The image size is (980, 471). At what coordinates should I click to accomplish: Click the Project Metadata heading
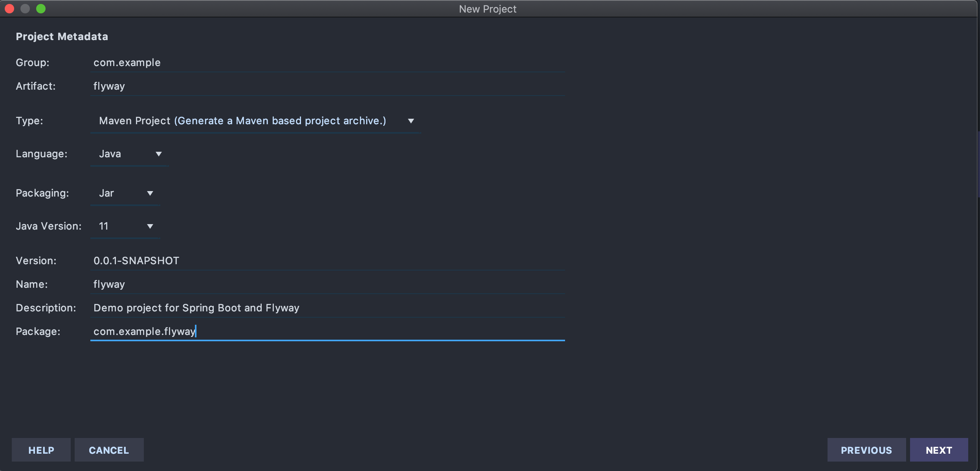coord(62,37)
